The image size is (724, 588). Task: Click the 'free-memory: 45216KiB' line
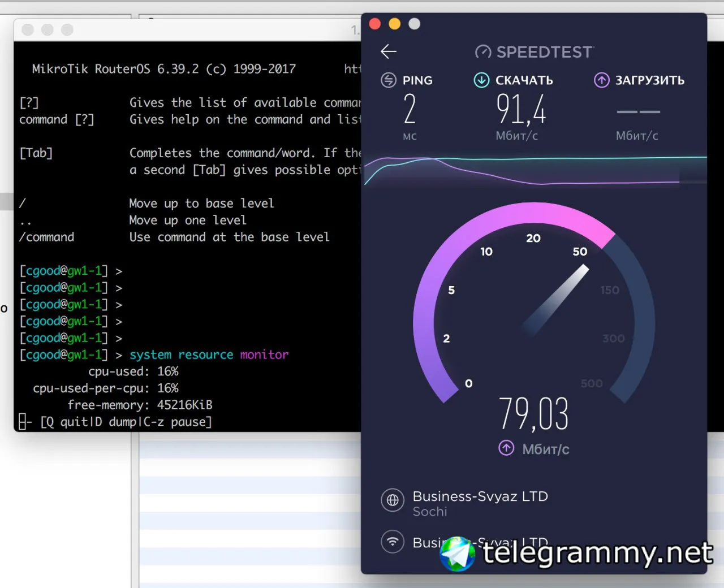(x=140, y=405)
